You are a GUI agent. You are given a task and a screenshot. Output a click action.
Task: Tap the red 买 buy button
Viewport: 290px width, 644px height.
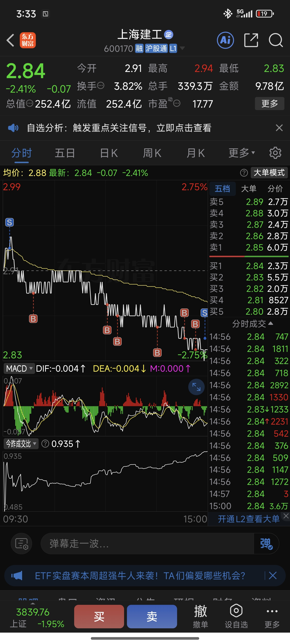pos(99,616)
